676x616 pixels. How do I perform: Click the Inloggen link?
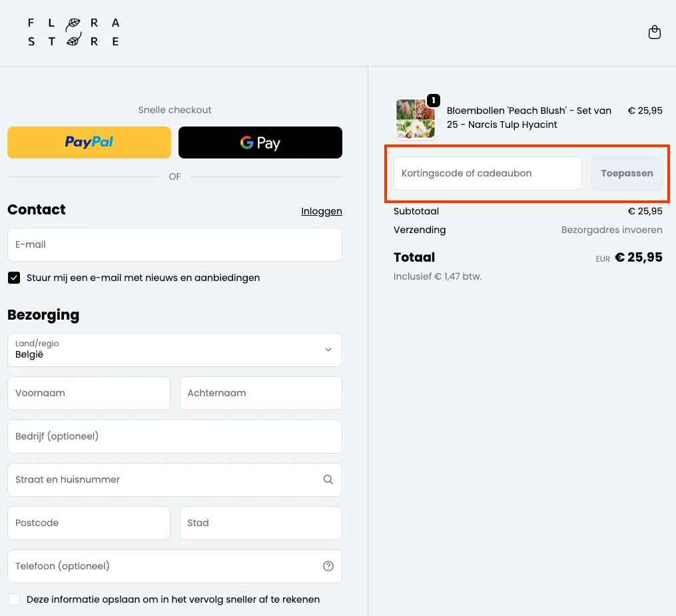(322, 211)
